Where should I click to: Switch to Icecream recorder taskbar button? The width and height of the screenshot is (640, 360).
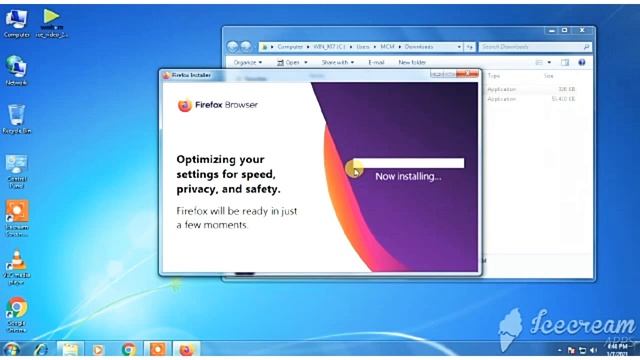click(x=158, y=349)
